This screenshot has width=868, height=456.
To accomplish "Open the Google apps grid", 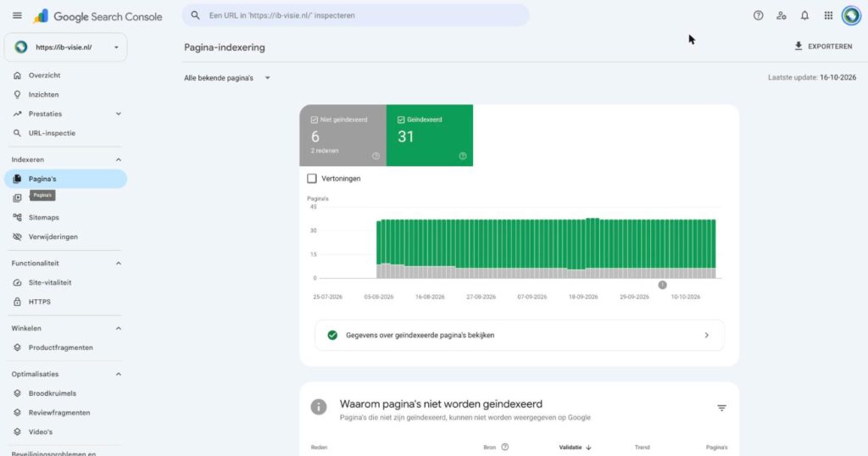I will (x=828, y=15).
